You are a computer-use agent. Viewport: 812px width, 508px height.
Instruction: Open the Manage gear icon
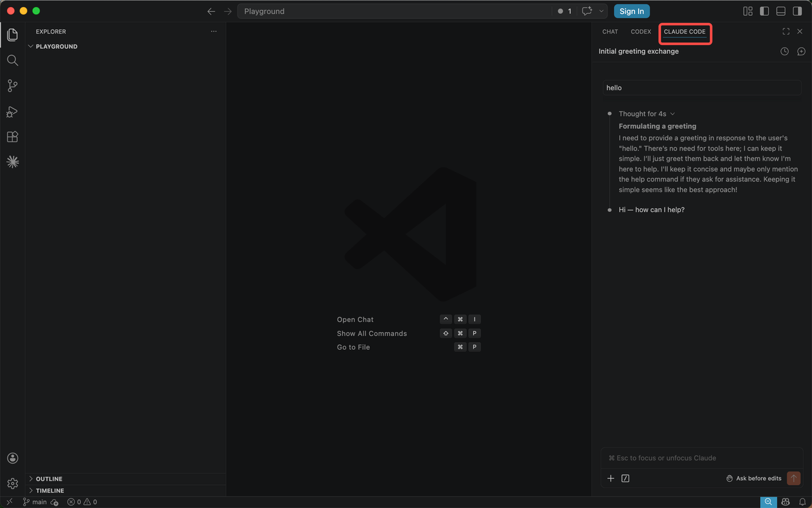point(12,484)
